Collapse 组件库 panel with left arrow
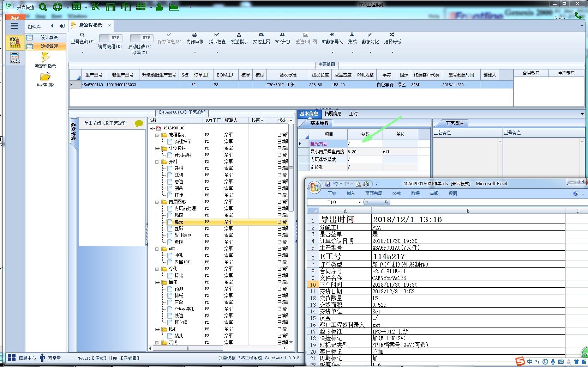 click(x=52, y=26)
